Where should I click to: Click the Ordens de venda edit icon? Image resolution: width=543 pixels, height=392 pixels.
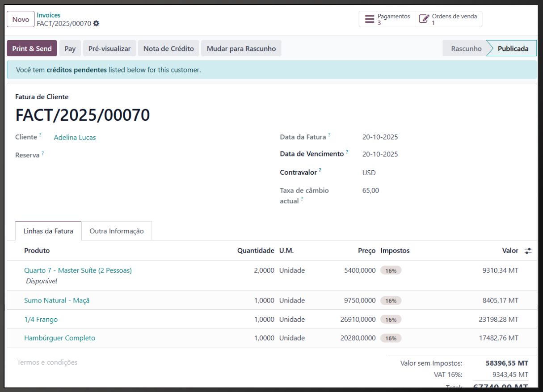[424, 19]
